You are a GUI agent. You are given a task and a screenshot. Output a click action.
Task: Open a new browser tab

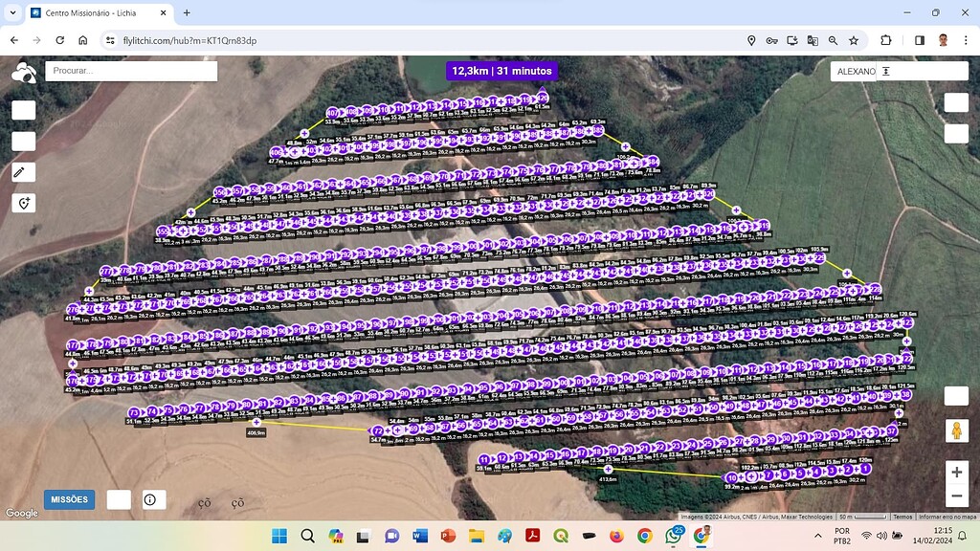(x=187, y=13)
